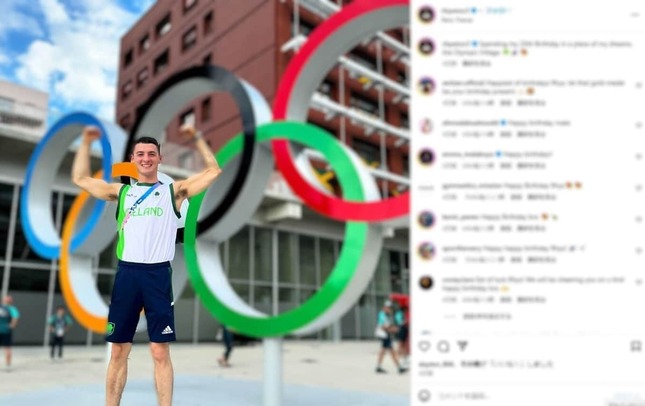The image size is (645, 406).
Task: Open first commenter's profile avatar
Action: pos(427,86)
